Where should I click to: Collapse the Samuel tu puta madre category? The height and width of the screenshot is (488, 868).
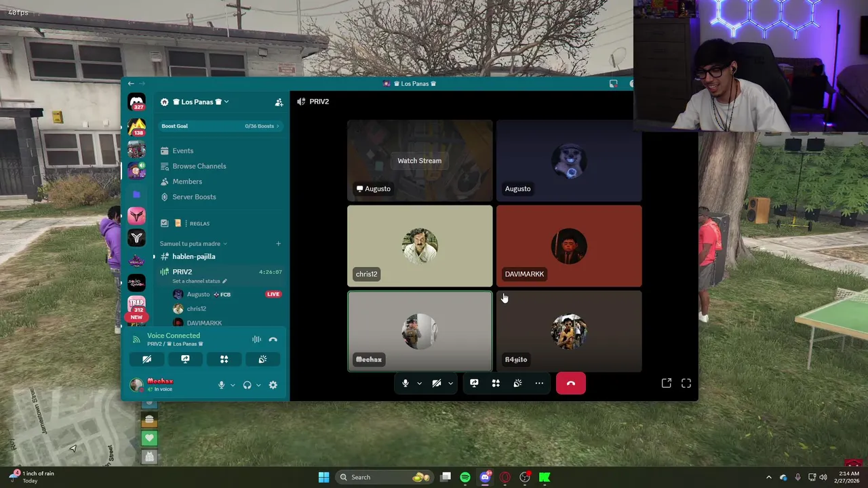click(193, 243)
